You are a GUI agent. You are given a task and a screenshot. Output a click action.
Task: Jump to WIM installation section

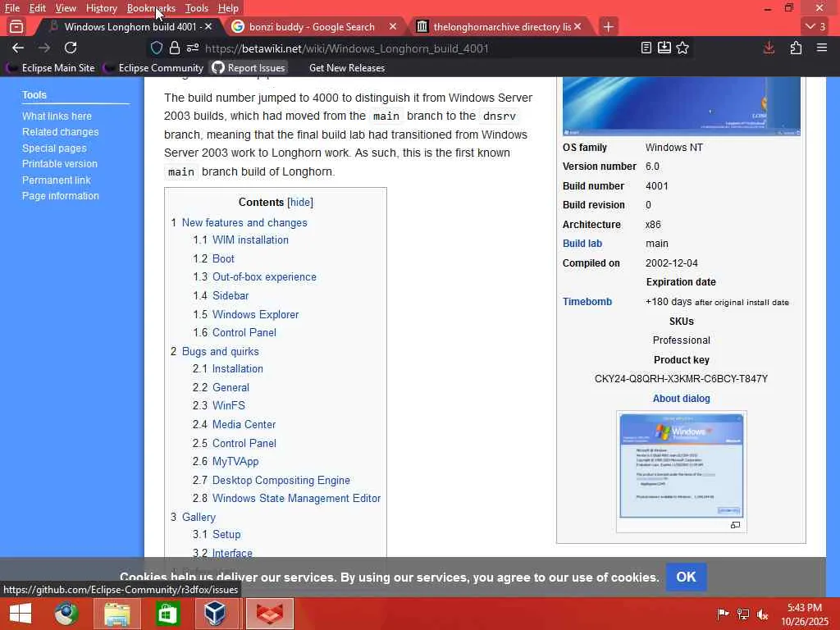point(250,240)
